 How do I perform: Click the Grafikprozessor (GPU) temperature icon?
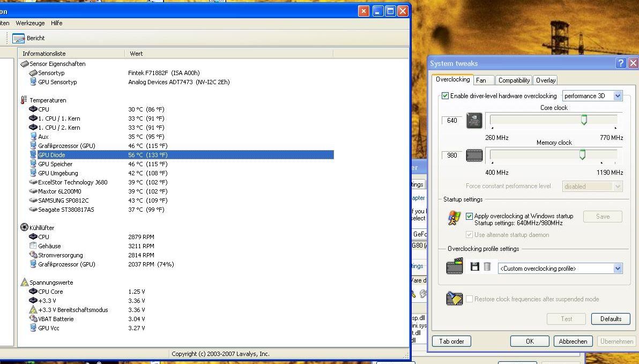[33, 145]
